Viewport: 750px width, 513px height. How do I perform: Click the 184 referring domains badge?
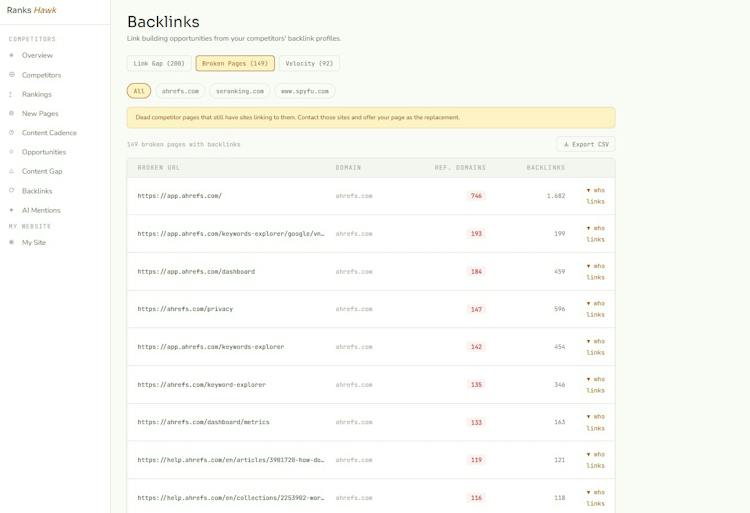click(476, 271)
